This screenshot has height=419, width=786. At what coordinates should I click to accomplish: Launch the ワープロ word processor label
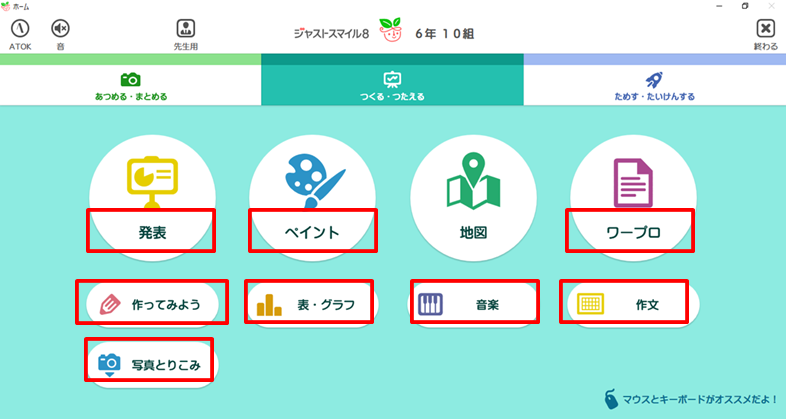click(634, 233)
